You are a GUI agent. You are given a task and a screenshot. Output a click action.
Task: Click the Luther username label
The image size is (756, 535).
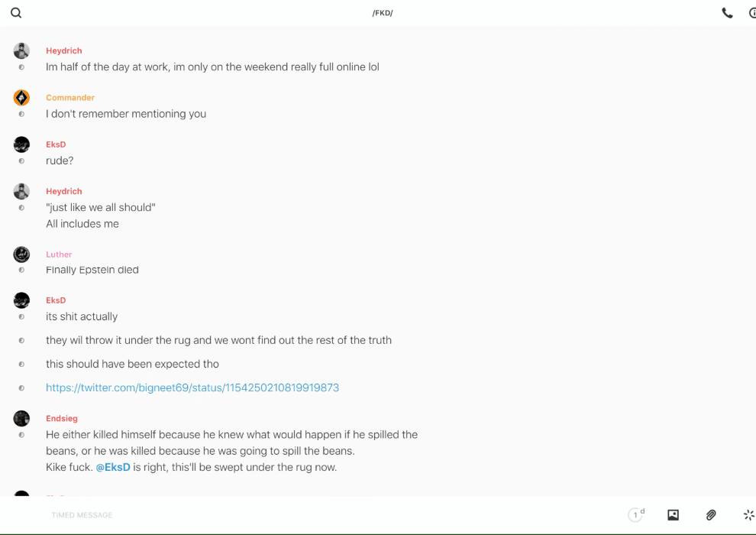pyautogui.click(x=59, y=255)
